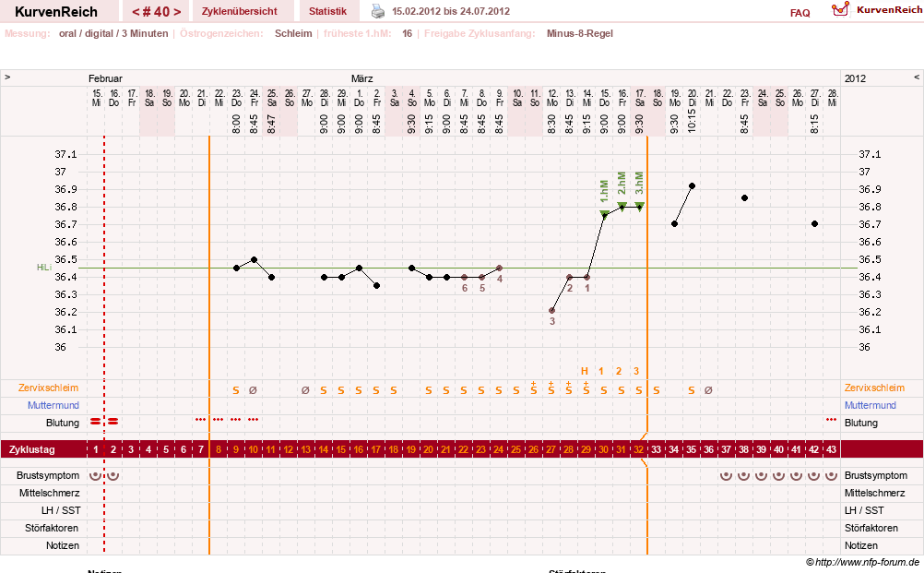924x573 pixels.
Task: Click the left Zervixschleim row label
Action: [x=48, y=388]
